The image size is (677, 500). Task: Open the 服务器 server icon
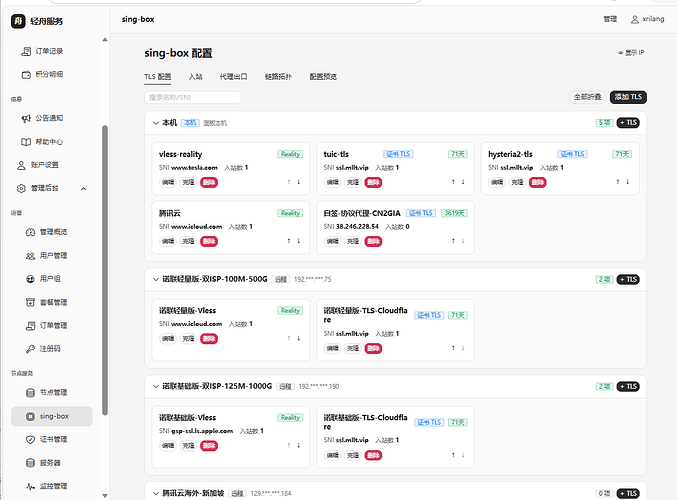point(30,463)
